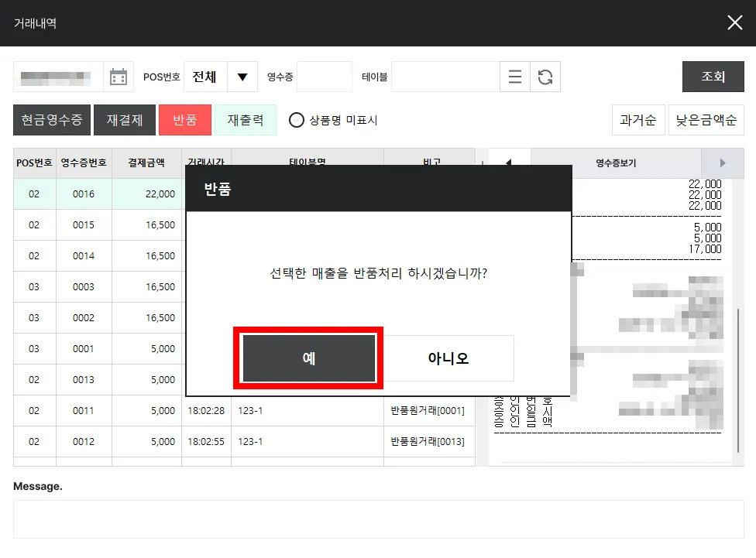
Task: Select receipt number 0013 cell
Action: point(84,380)
